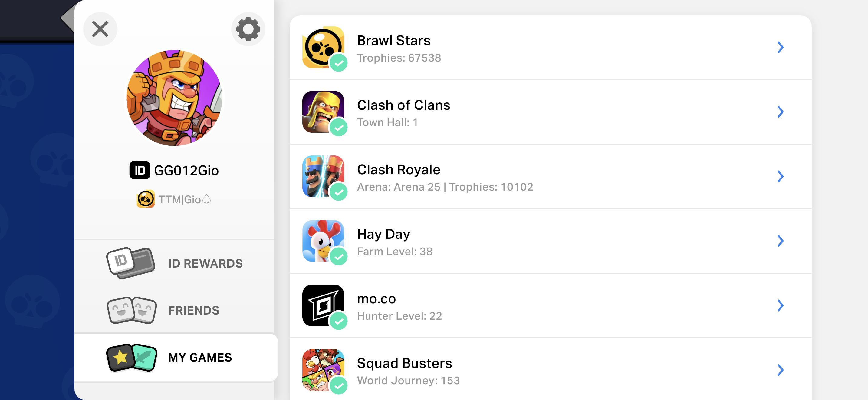Tap the Brawl Stars game icon
The height and width of the screenshot is (400, 868).
[x=323, y=47]
